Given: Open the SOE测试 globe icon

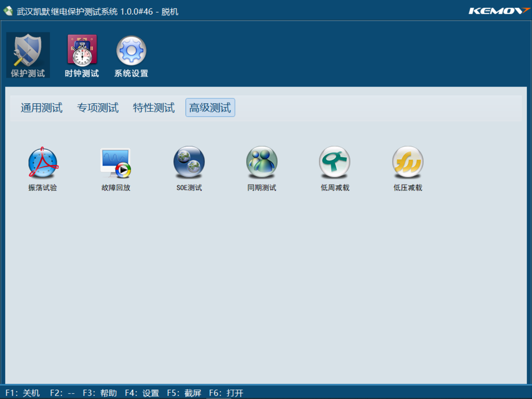Looking at the screenshot, I should 189,163.
